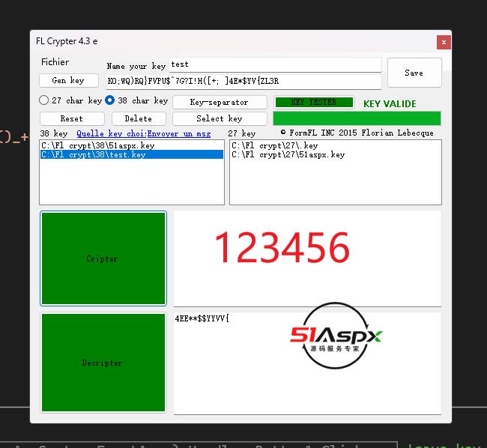Click the Fichier menu label
Screen dimensions: 487x448
[55, 62]
